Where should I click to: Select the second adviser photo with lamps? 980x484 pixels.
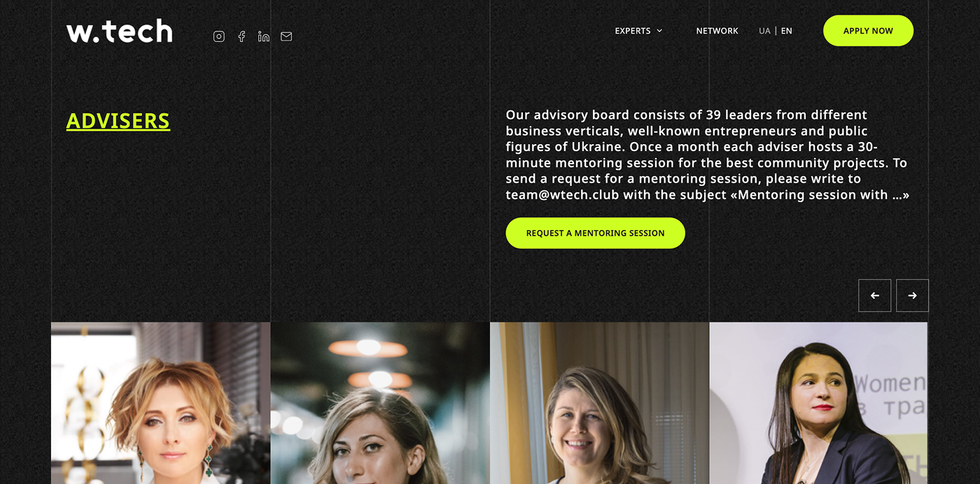(380, 403)
